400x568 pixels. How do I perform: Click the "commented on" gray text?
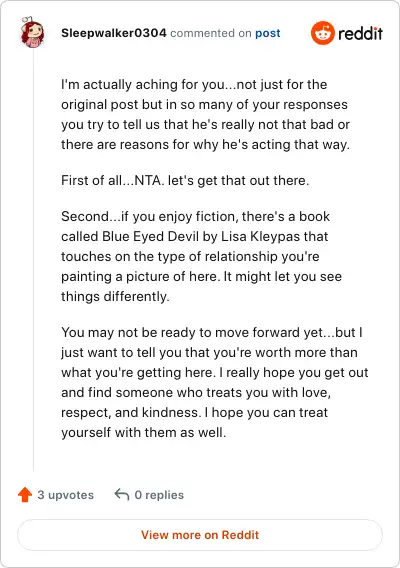[x=211, y=33]
